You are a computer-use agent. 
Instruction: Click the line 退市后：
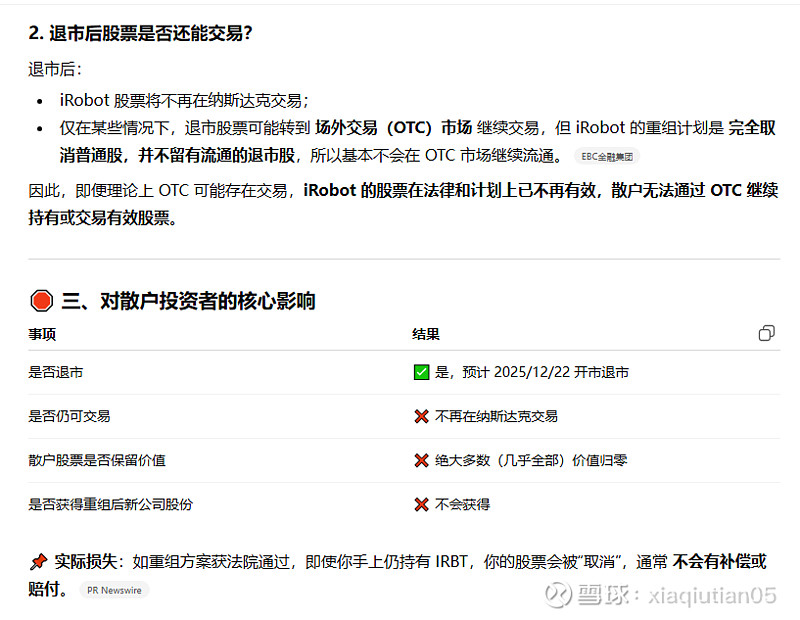[x=55, y=69]
